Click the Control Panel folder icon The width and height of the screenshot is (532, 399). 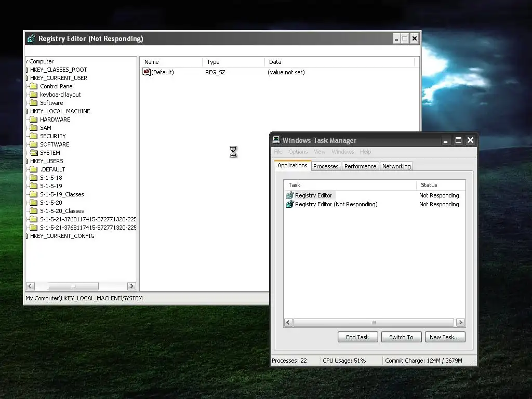(x=33, y=86)
